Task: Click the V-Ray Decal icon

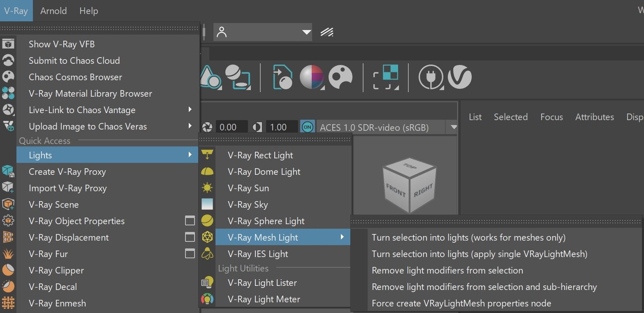Action: point(8,286)
